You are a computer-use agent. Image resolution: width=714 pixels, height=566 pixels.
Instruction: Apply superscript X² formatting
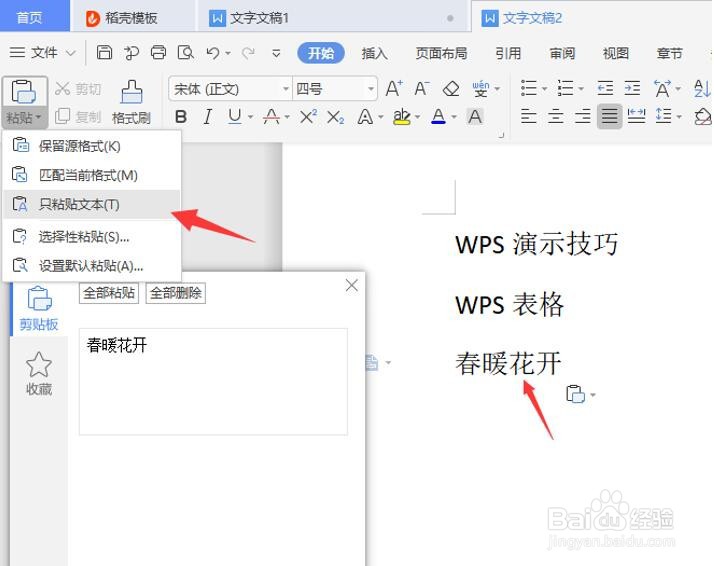click(x=308, y=117)
